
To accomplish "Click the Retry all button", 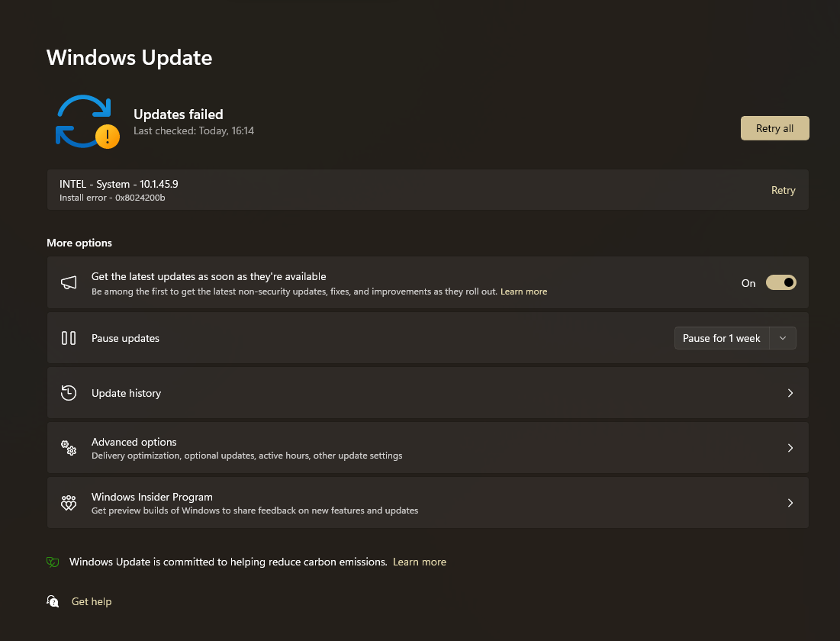I will (x=774, y=128).
